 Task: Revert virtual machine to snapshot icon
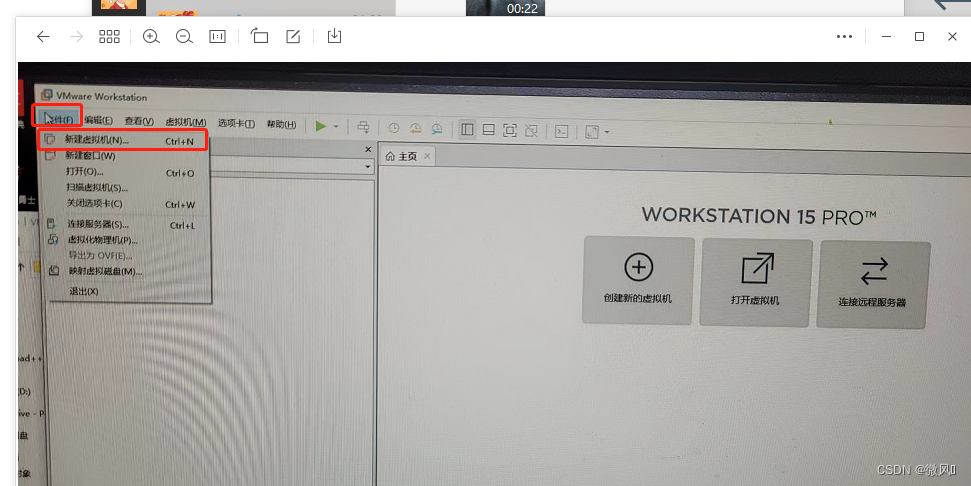(x=416, y=129)
